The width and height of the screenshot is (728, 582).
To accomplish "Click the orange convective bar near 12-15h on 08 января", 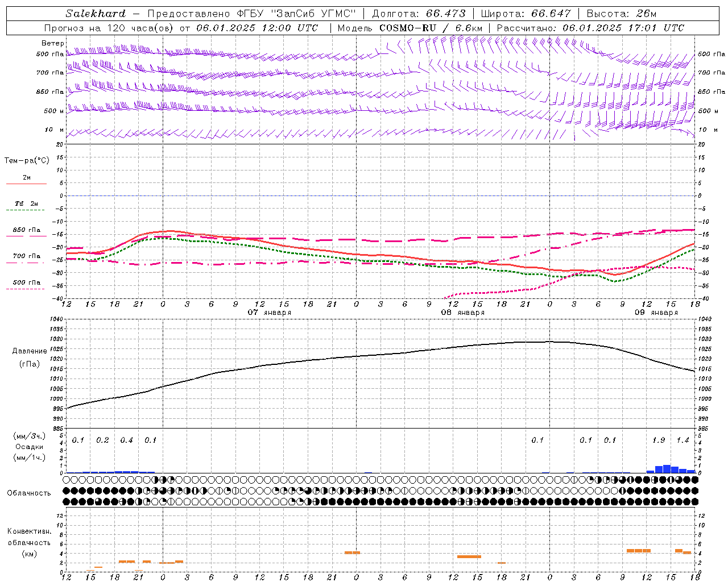I will click(469, 556).
